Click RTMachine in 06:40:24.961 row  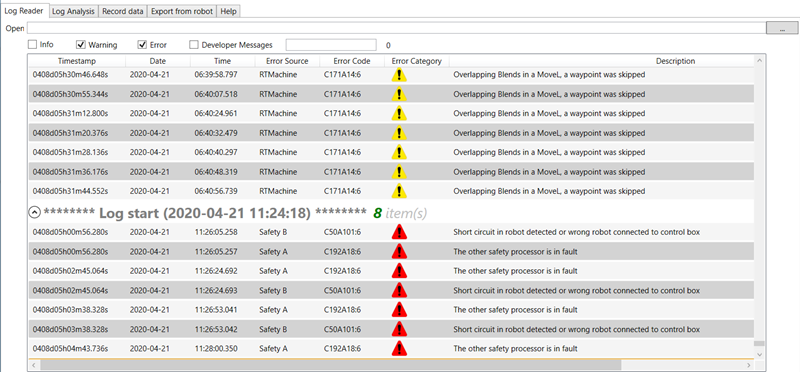point(278,114)
